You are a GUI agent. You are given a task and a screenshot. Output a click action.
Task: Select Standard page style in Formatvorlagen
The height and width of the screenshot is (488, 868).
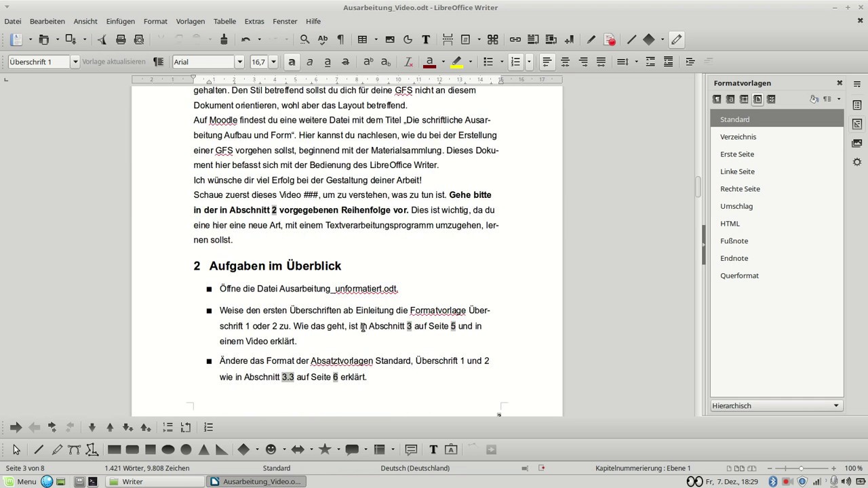[777, 119]
